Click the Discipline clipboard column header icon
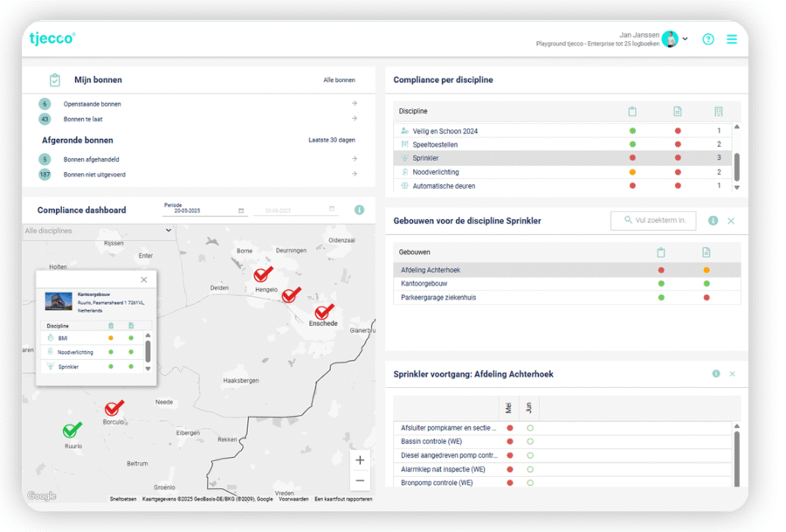This screenshot has width=786, height=532. tap(632, 111)
